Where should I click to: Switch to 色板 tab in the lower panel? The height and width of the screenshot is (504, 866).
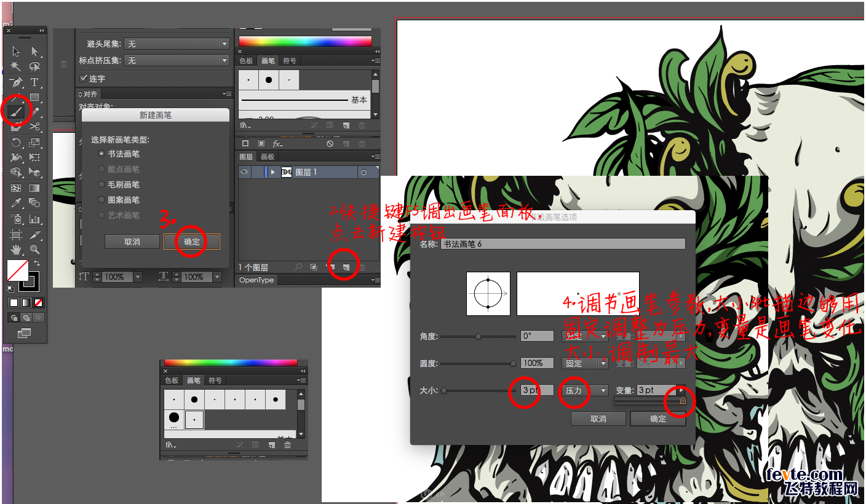coord(172,380)
